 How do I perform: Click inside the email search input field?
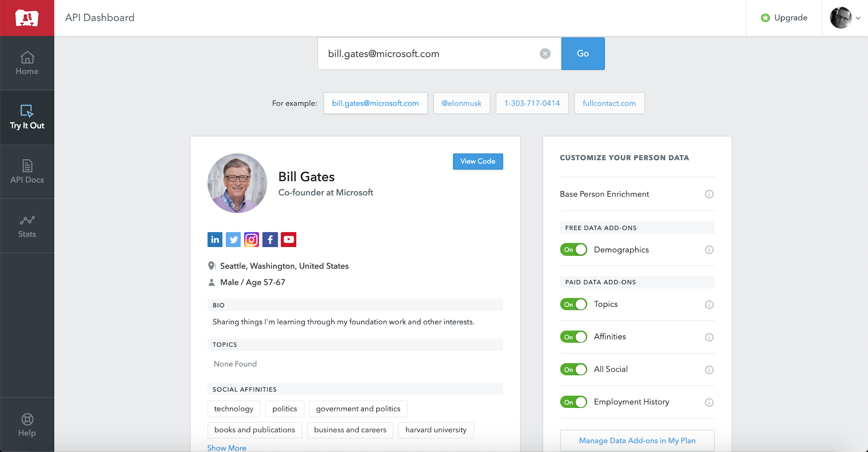tap(439, 54)
